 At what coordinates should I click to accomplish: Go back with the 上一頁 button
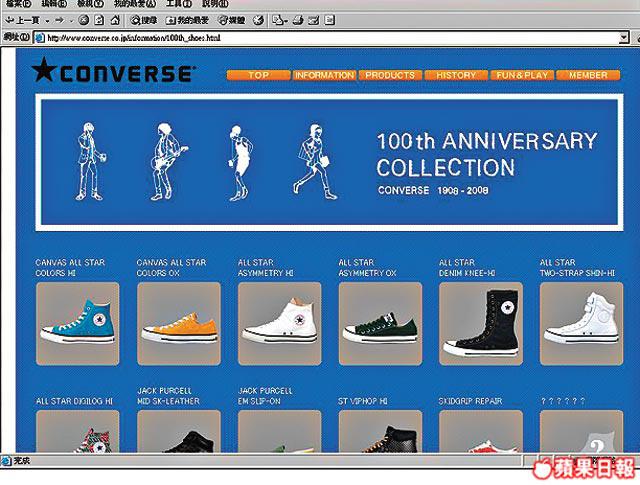pyautogui.click(x=22, y=20)
